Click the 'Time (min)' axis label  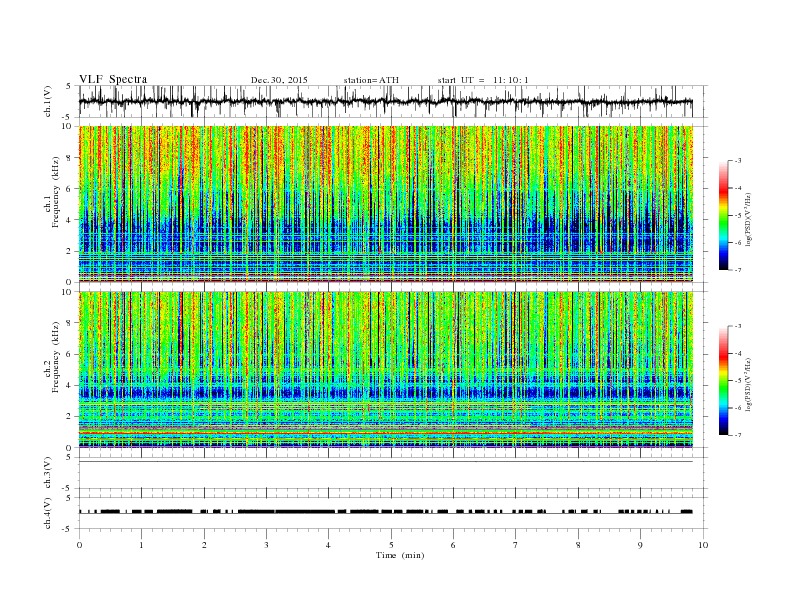(400, 555)
